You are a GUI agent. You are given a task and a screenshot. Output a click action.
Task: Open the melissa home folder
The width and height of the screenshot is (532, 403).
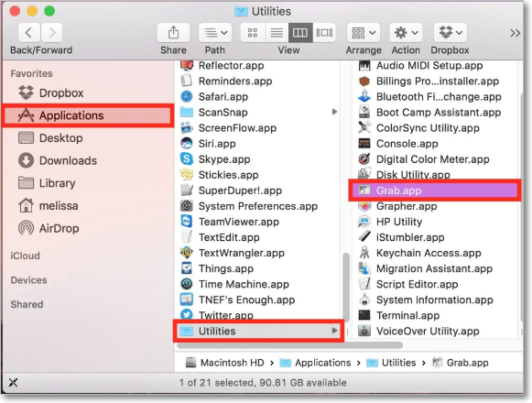49,205
